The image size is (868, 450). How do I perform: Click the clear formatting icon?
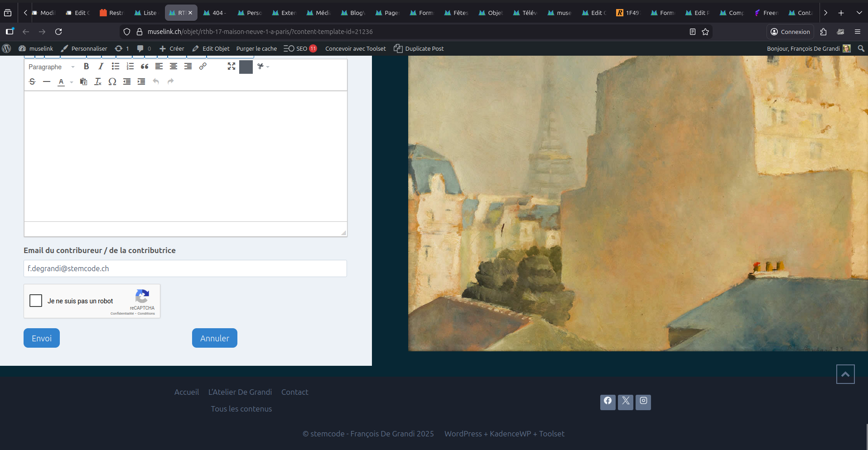tap(98, 82)
